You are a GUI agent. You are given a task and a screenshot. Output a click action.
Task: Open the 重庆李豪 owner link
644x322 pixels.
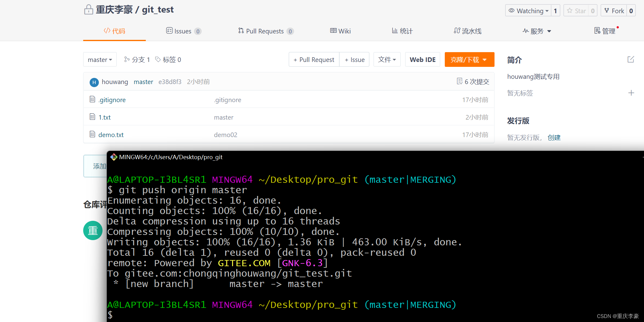pos(114,10)
